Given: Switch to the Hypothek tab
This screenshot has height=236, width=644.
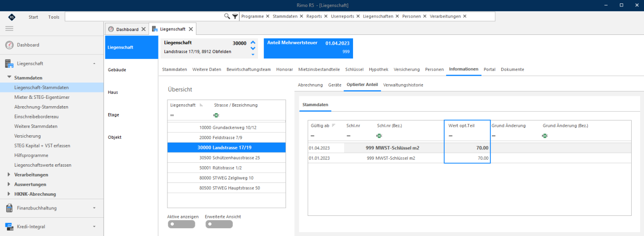Looking at the screenshot, I should 379,69.
